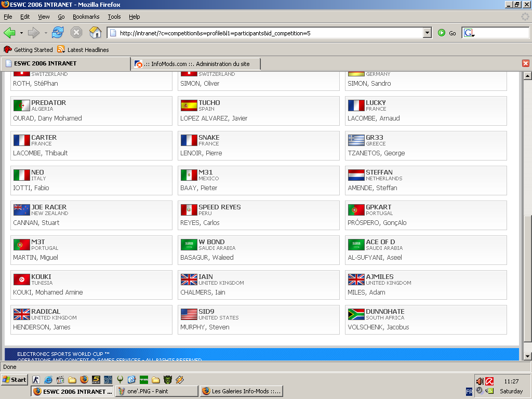Click the Avira antivirus tray icon
This screenshot has width=532, height=399.
click(x=489, y=381)
